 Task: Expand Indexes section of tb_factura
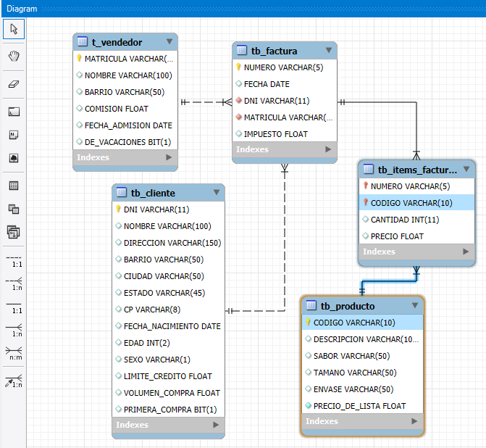(328, 149)
